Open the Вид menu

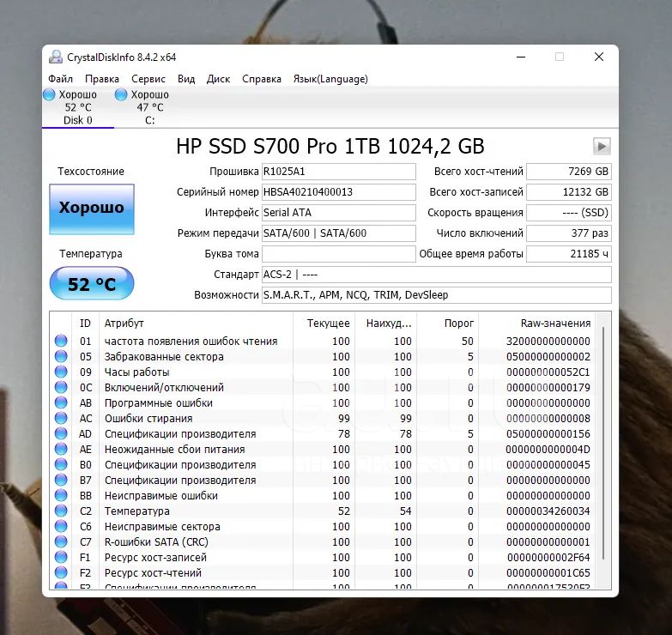[186, 79]
